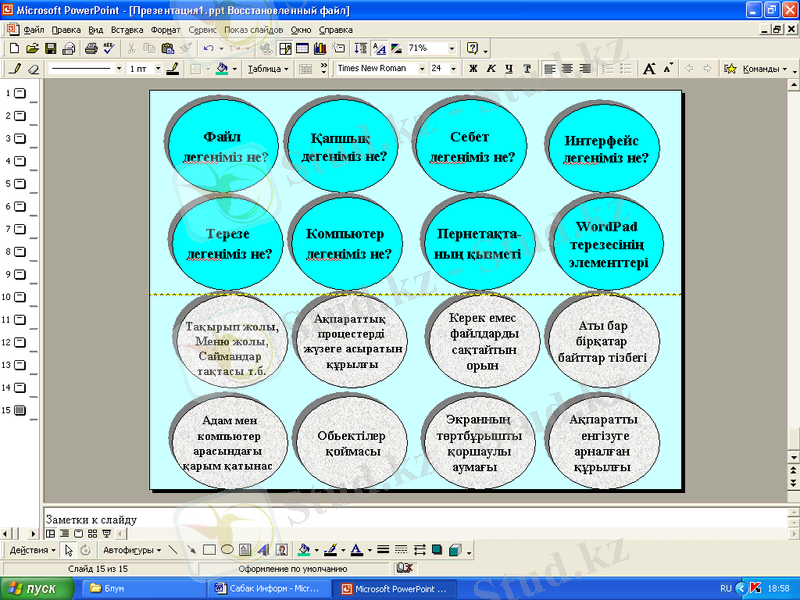The width and height of the screenshot is (800, 600).
Task: Select the Rectangle drawing tool
Action: 209,550
